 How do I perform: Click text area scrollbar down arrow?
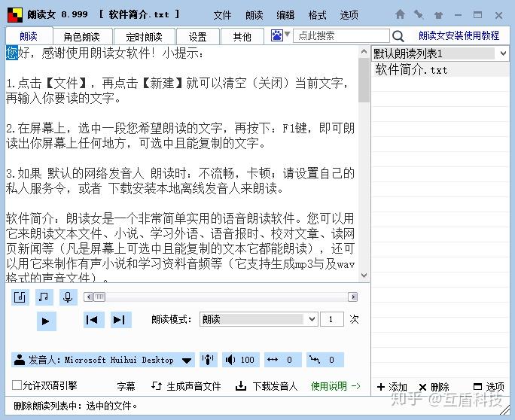[x=364, y=275]
